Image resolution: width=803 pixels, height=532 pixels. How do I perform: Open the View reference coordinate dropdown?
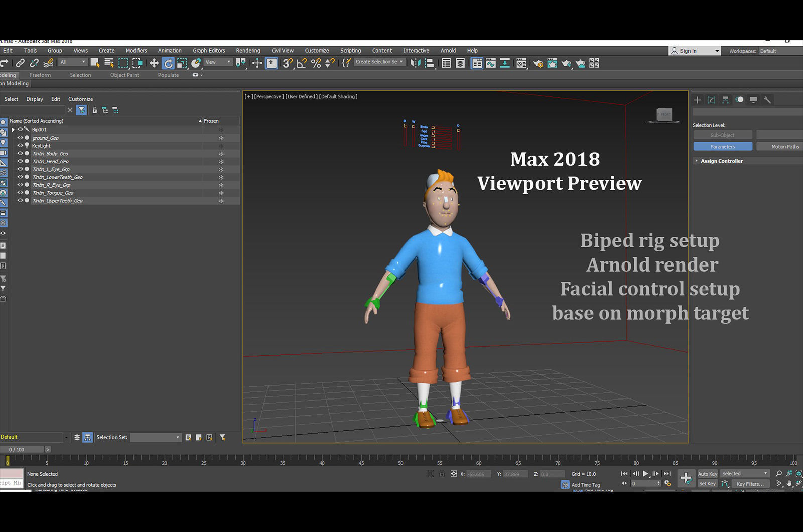click(218, 62)
